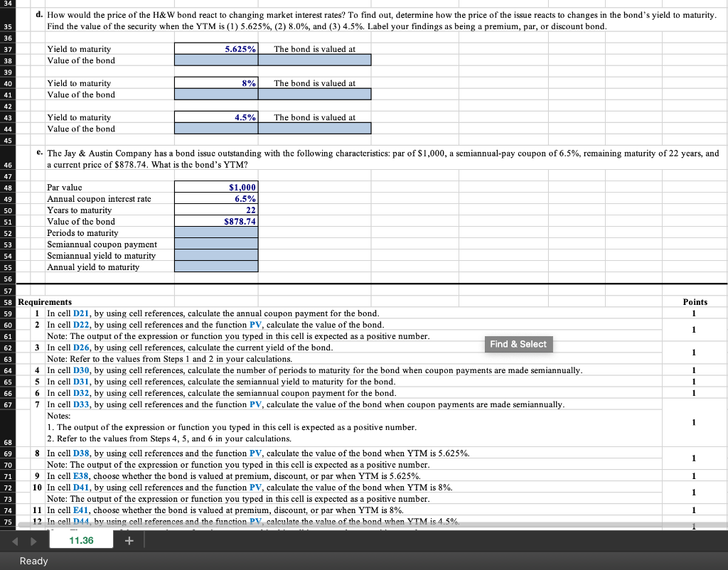Click Note about Steps 1 and 2
The width and height of the screenshot is (728, 570).
[x=169, y=359]
